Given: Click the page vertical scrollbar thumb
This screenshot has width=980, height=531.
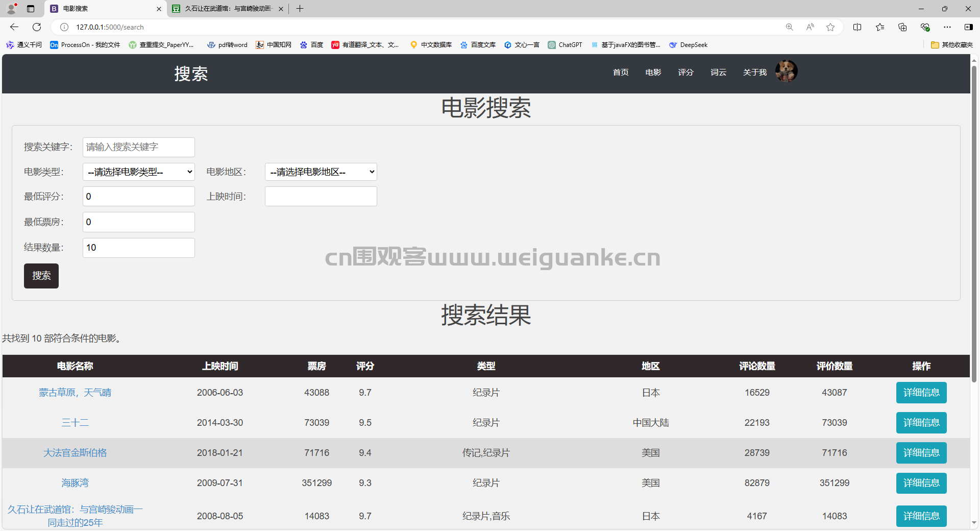Looking at the screenshot, I should coord(974,224).
